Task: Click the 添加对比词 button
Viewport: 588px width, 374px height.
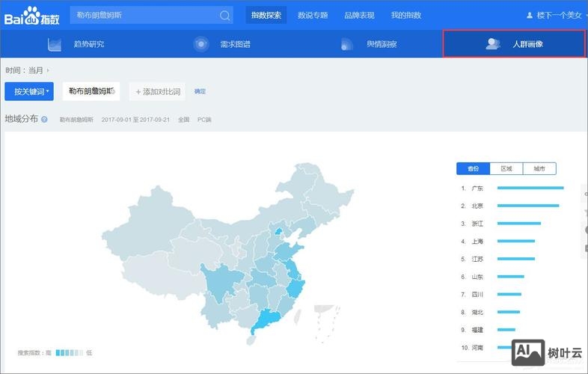Action: pos(158,91)
